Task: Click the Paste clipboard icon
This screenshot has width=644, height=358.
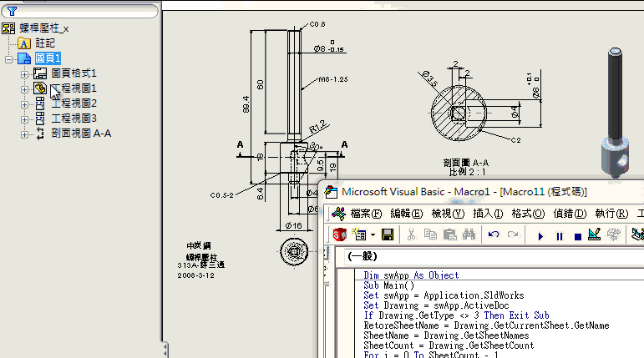Action: [x=449, y=234]
